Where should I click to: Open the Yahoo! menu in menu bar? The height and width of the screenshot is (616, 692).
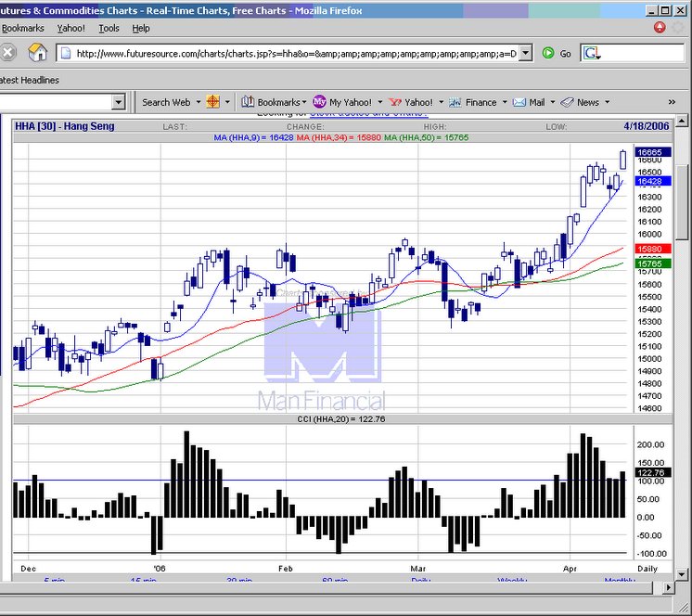click(70, 28)
